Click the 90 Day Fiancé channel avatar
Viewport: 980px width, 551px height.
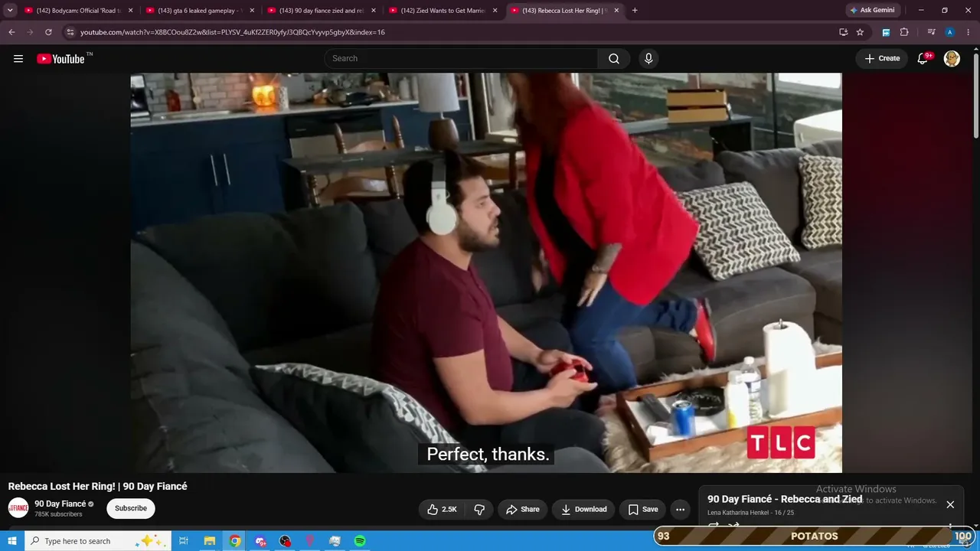(18, 508)
